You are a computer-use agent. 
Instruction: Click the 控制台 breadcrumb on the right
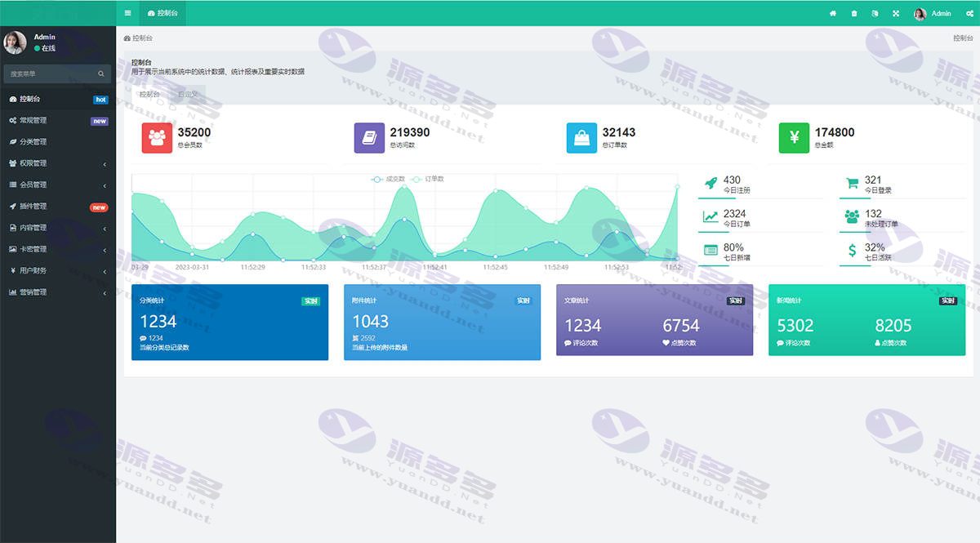(963, 38)
